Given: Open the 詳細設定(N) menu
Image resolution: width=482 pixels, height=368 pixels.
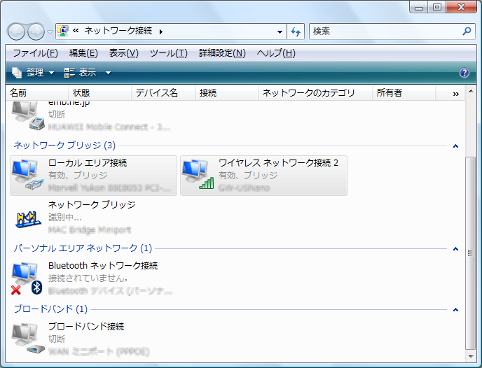Looking at the screenshot, I should pyautogui.click(x=222, y=53).
